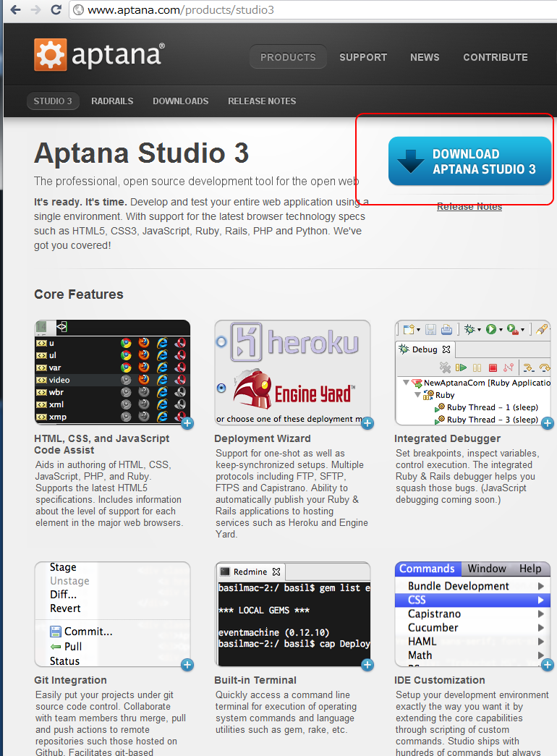Click the save disk icon in thumbnail toolbar

click(430, 329)
